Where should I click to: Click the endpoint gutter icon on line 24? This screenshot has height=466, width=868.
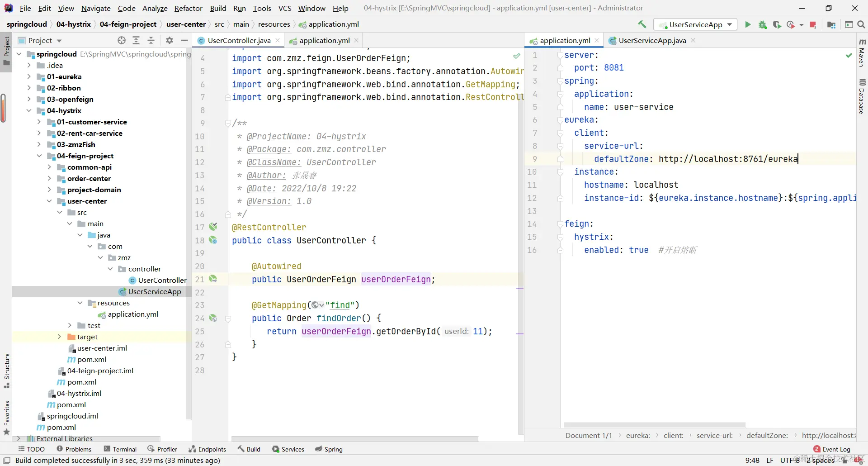[213, 318]
